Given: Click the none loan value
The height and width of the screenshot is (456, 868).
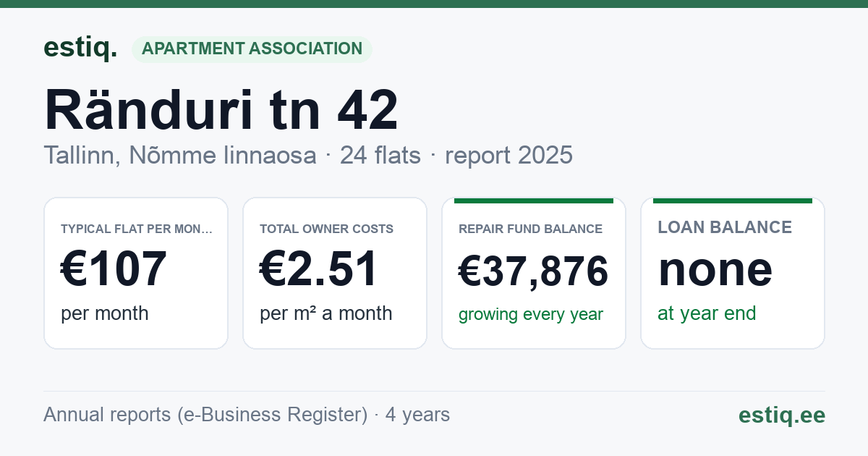Looking at the screenshot, I should (715, 269).
